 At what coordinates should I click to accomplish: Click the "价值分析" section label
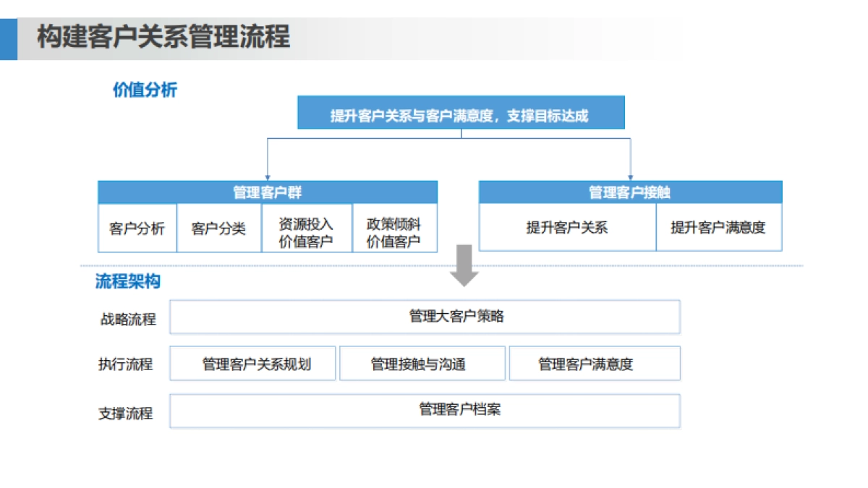tap(145, 90)
